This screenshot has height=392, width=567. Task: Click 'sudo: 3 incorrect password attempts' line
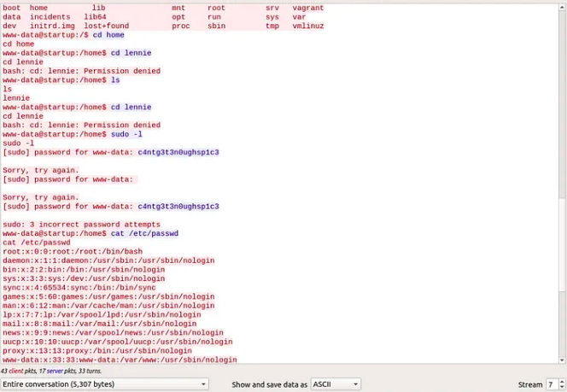[81, 225]
